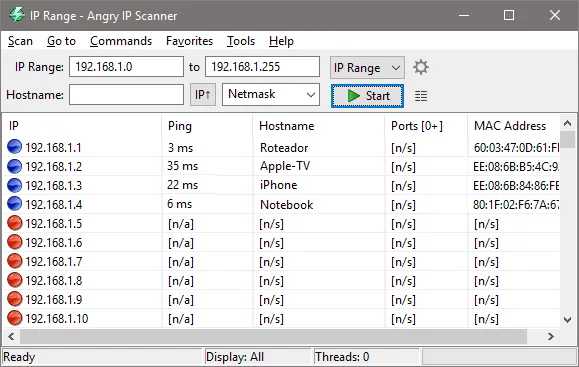
Task: Click red status icon for 192.168.1.7
Action: (x=14, y=261)
